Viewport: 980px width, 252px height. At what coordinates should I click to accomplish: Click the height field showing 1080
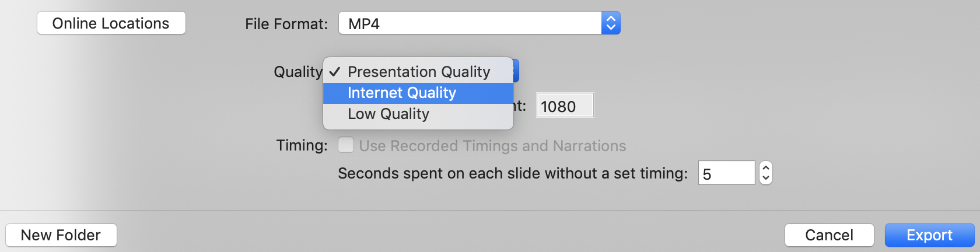coord(565,106)
